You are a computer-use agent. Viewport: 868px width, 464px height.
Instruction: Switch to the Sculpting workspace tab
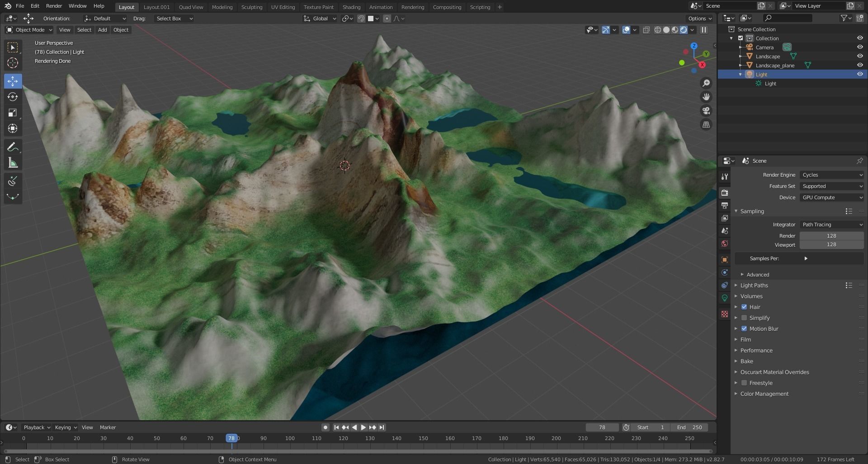(x=252, y=7)
